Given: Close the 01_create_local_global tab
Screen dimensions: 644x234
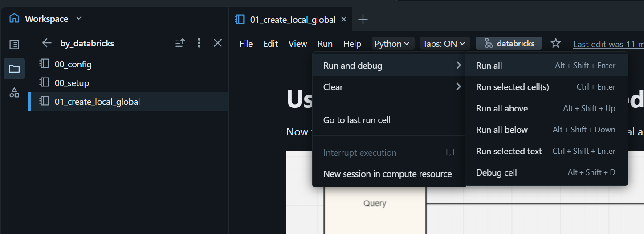Looking at the screenshot, I should coord(344,19).
